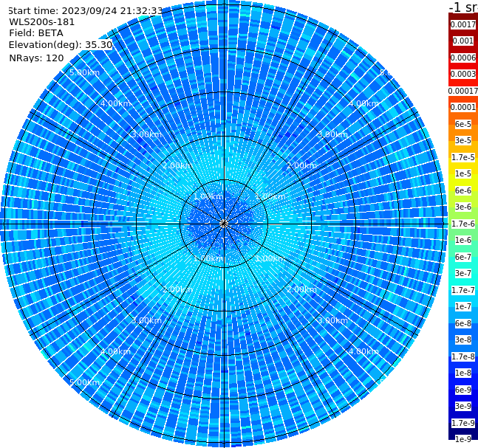Click the 3e-8 colorbar value
The image size is (478, 448).
463,340
